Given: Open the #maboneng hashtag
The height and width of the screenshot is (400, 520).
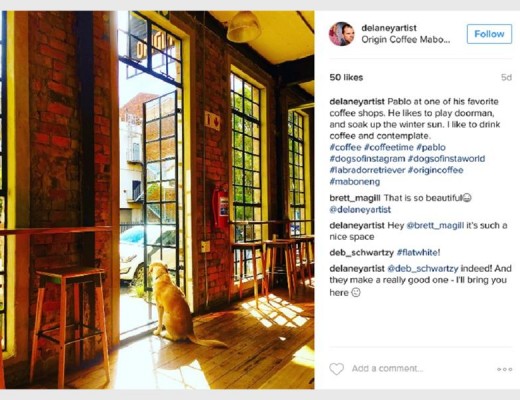Looking at the screenshot, I should (355, 182).
